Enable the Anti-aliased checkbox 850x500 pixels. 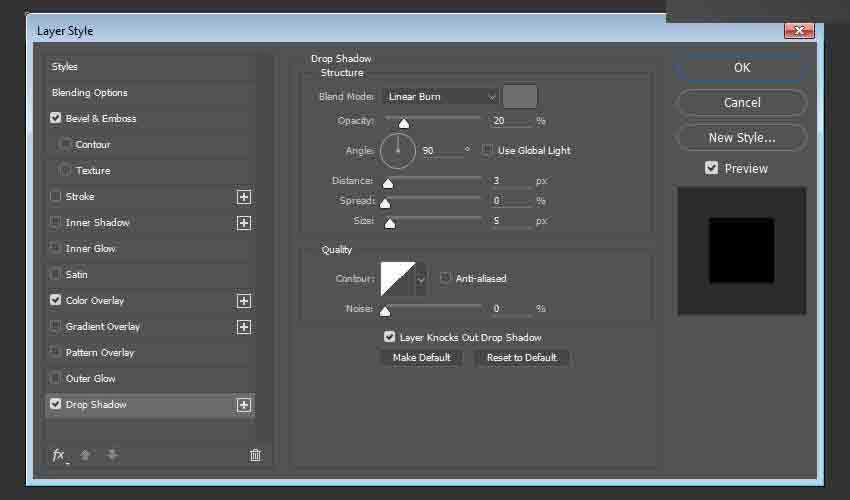[x=446, y=279]
